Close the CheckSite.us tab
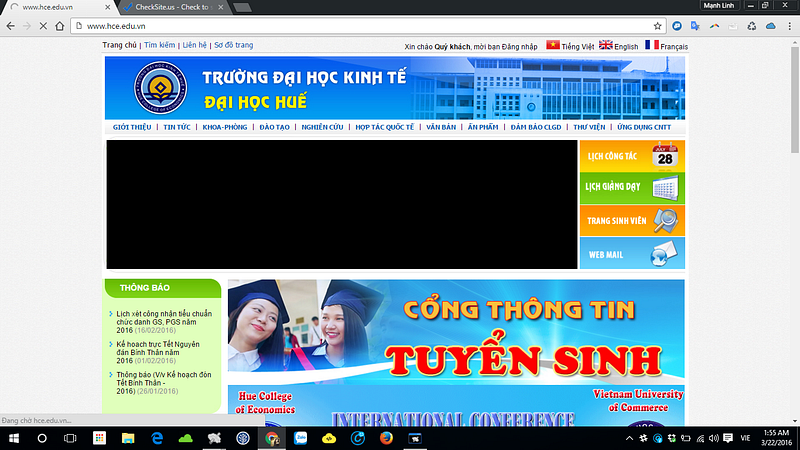 point(220,7)
